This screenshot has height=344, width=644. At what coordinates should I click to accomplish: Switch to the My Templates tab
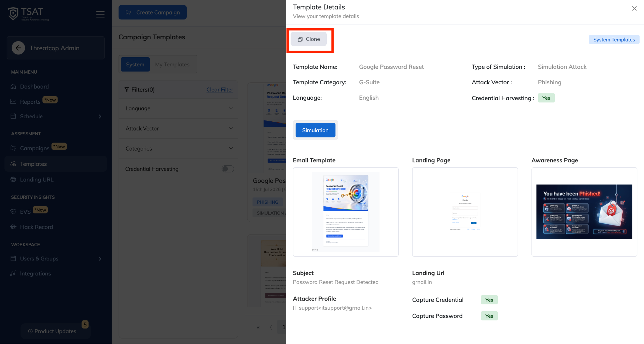(172, 64)
